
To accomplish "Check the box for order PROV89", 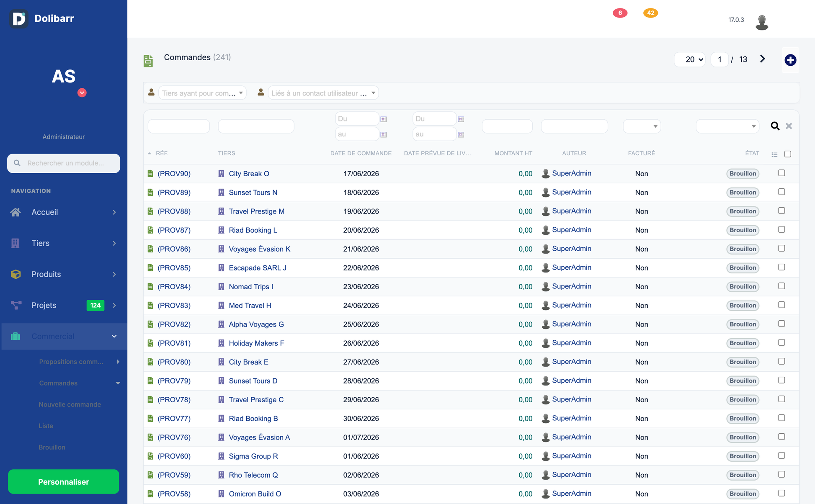I will (781, 192).
